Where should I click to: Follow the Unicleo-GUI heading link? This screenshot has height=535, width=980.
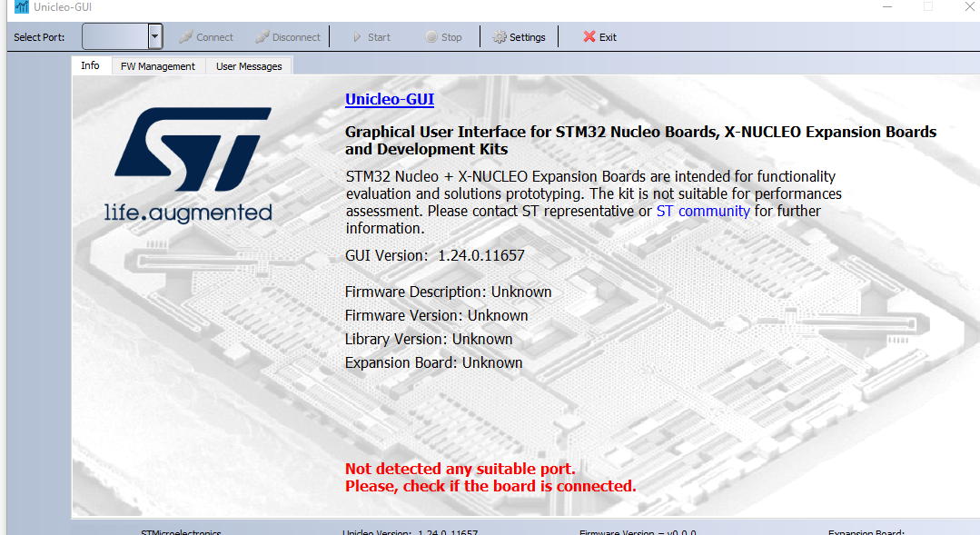coord(390,99)
